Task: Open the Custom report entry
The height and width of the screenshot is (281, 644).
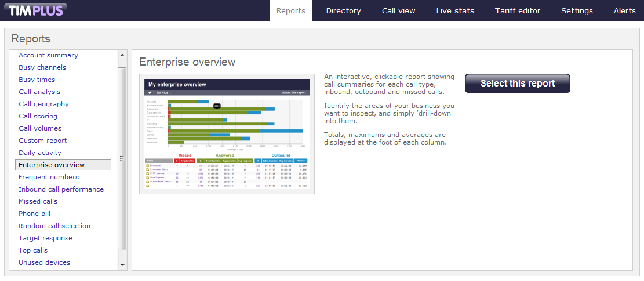Action: click(42, 140)
